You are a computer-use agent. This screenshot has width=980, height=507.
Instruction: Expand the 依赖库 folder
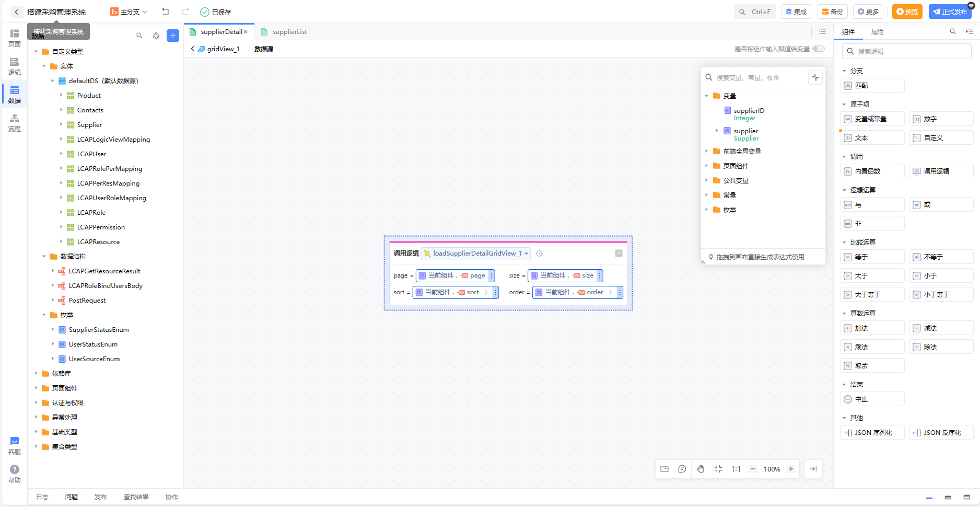[x=36, y=373]
